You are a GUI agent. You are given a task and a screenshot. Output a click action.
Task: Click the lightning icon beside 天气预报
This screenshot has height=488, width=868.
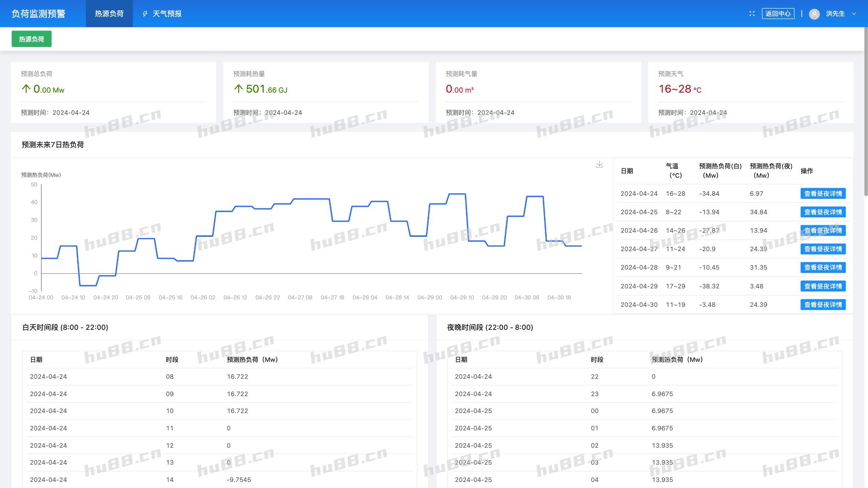pyautogui.click(x=145, y=14)
